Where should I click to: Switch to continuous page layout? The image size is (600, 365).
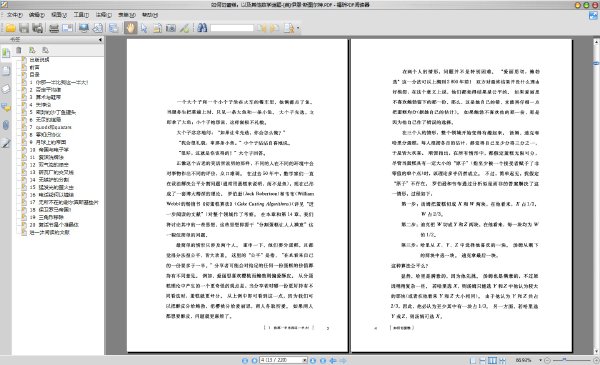483,360
